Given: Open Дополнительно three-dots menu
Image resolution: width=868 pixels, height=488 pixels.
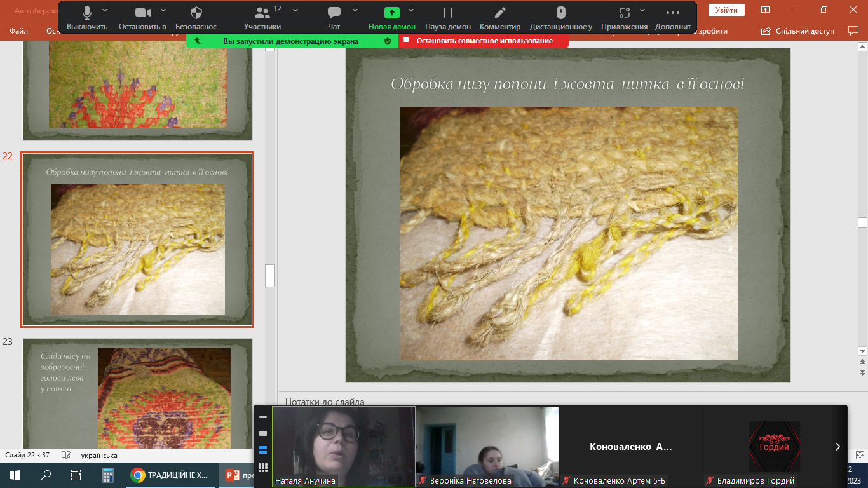Looking at the screenshot, I should [x=672, y=13].
